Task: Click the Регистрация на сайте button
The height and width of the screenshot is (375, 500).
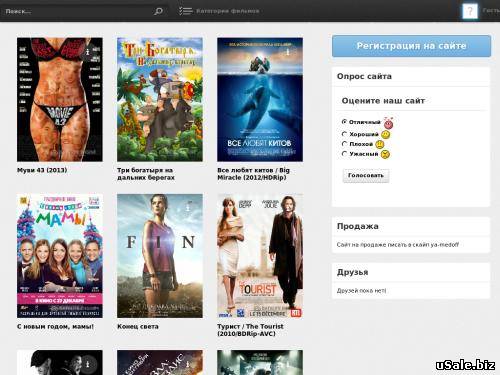Action: pyautogui.click(x=411, y=46)
